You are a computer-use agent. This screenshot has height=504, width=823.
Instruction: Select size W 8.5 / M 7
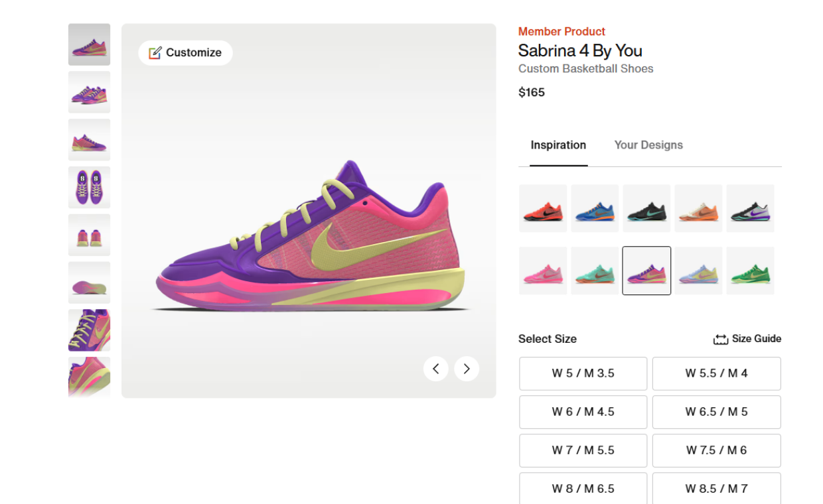pos(717,489)
